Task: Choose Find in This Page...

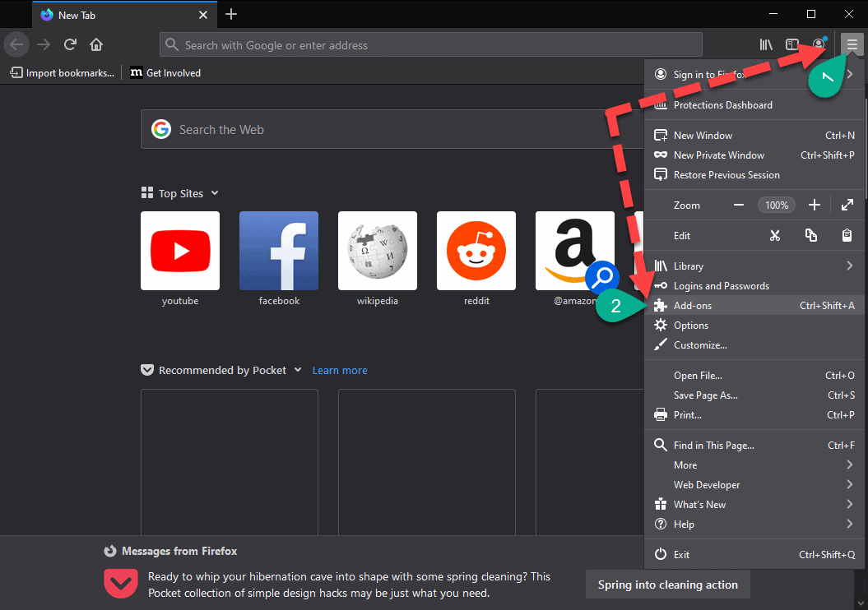Action: click(x=754, y=446)
